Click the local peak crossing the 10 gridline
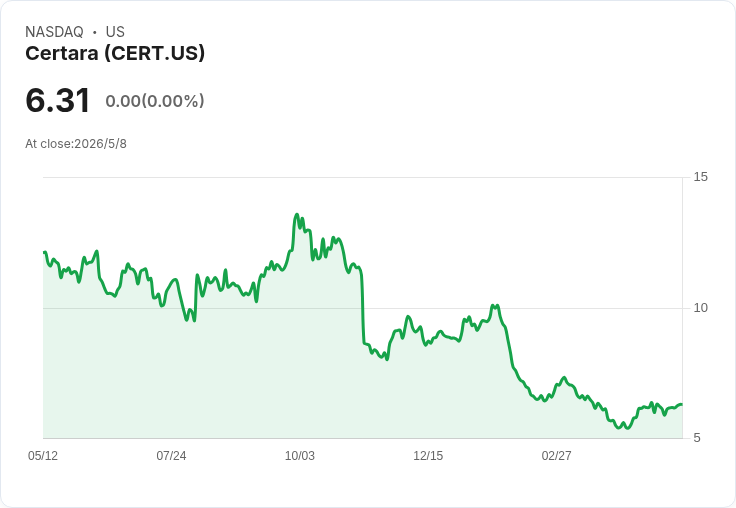 (x=495, y=306)
